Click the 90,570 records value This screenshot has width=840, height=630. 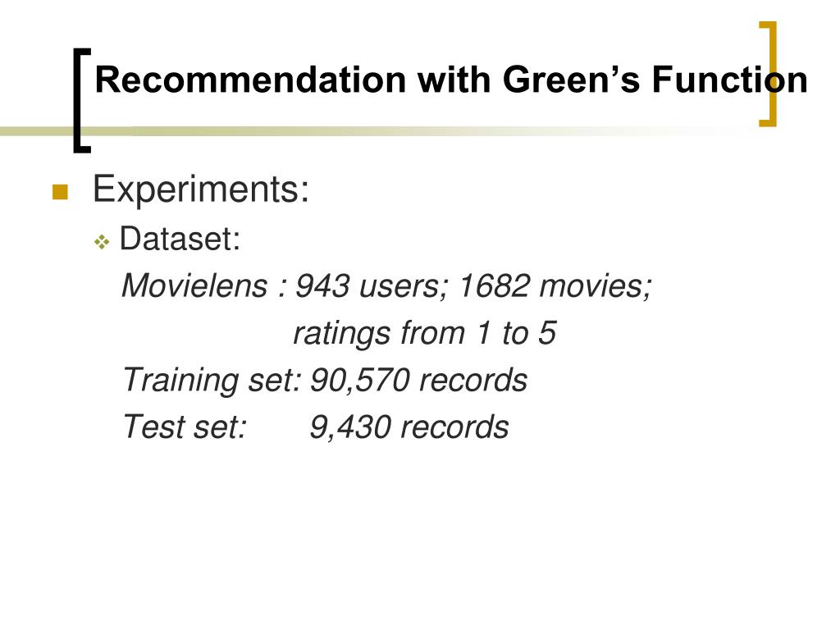419,379
